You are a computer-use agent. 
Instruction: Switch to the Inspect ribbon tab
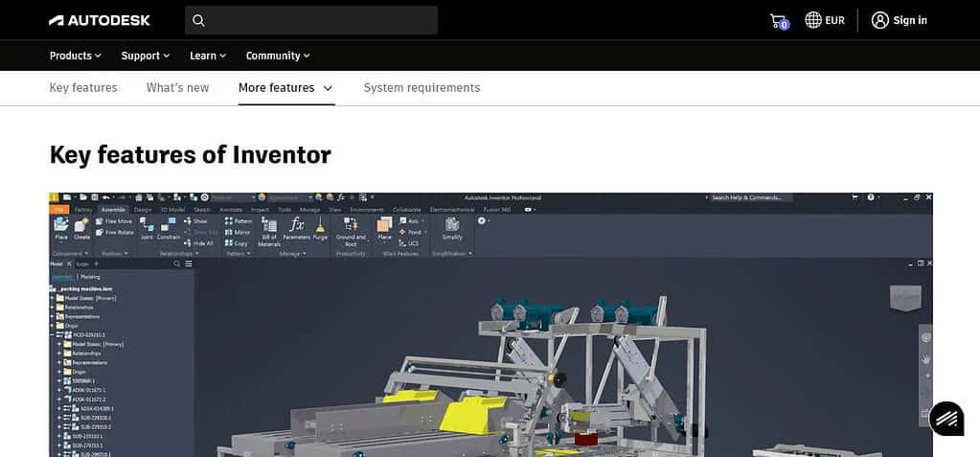click(260, 210)
